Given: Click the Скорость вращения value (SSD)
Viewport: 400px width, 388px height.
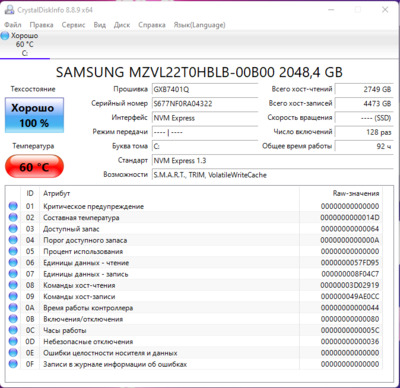Looking at the screenshot, I should 364,118.
